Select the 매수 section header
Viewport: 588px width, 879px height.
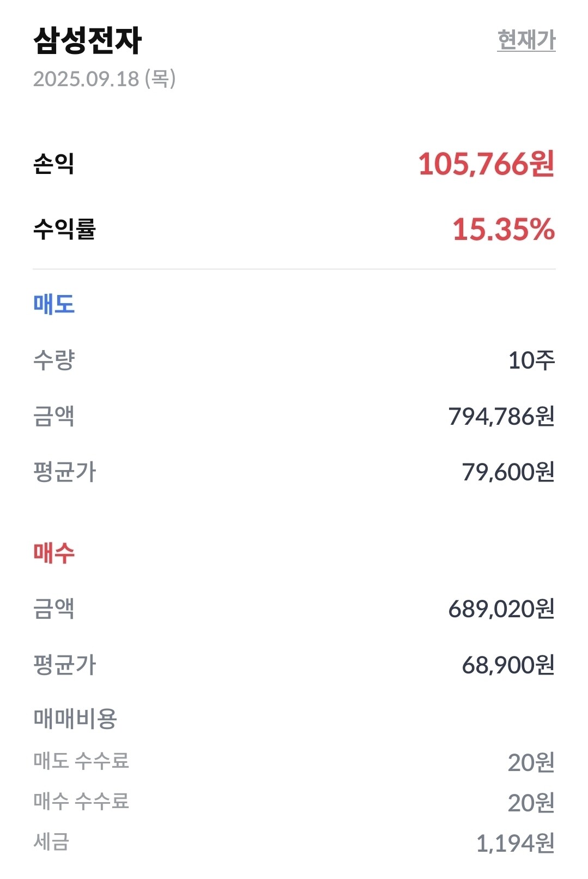click(54, 552)
